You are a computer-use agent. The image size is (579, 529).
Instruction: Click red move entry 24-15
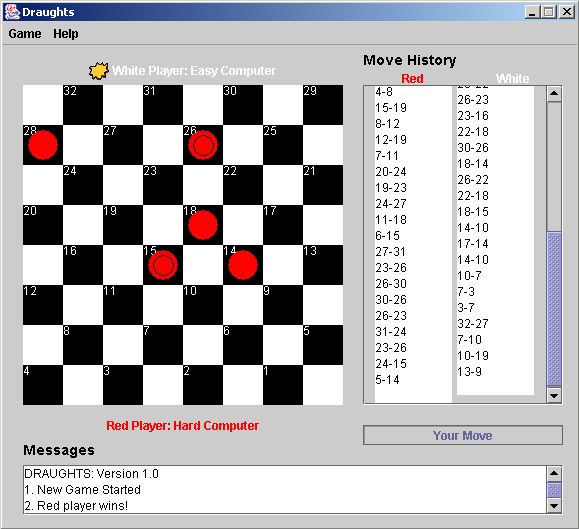[391, 364]
